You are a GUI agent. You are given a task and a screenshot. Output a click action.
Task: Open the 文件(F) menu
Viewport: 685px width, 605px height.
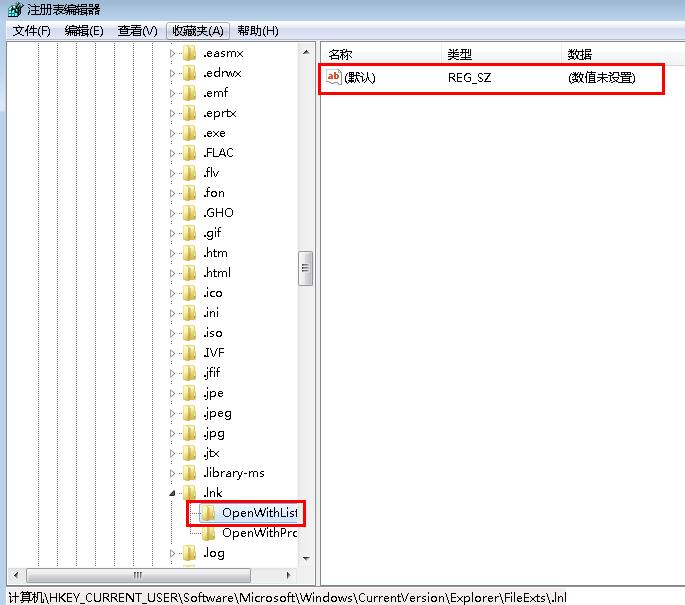[x=31, y=31]
